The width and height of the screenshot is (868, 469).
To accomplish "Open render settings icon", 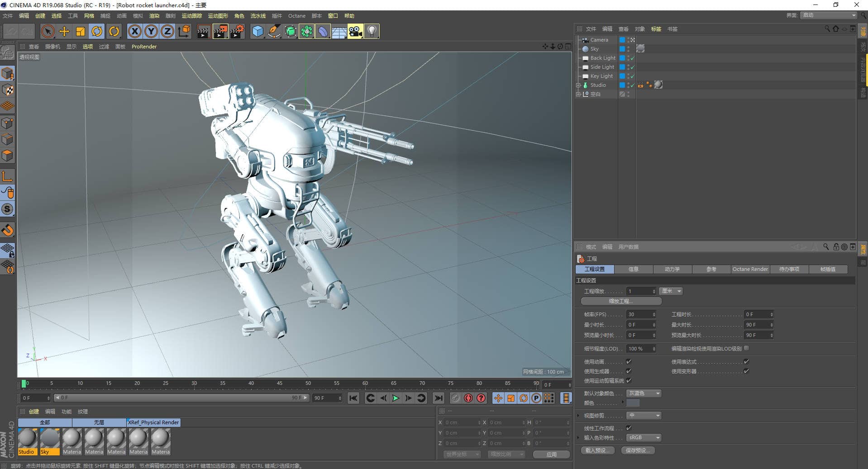I will (x=237, y=31).
